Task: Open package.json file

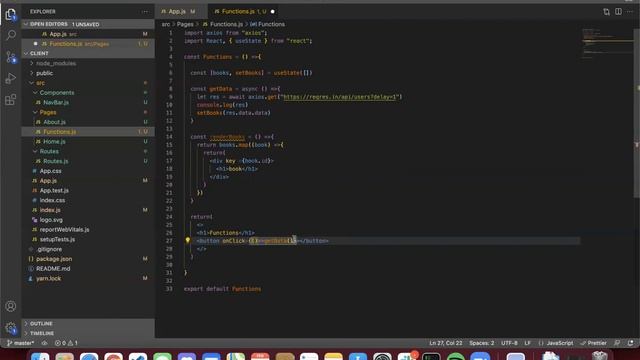Action: pos(54,259)
